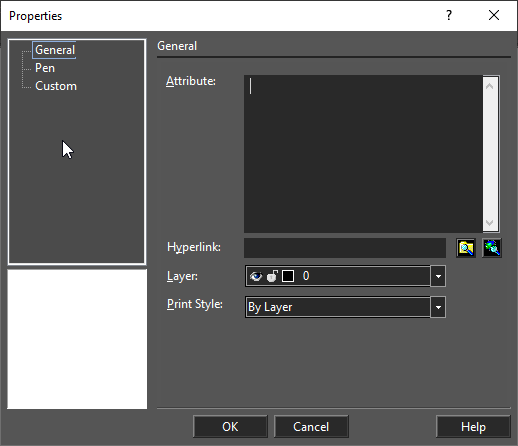
Task: Click the Cancel button
Action: point(311,427)
